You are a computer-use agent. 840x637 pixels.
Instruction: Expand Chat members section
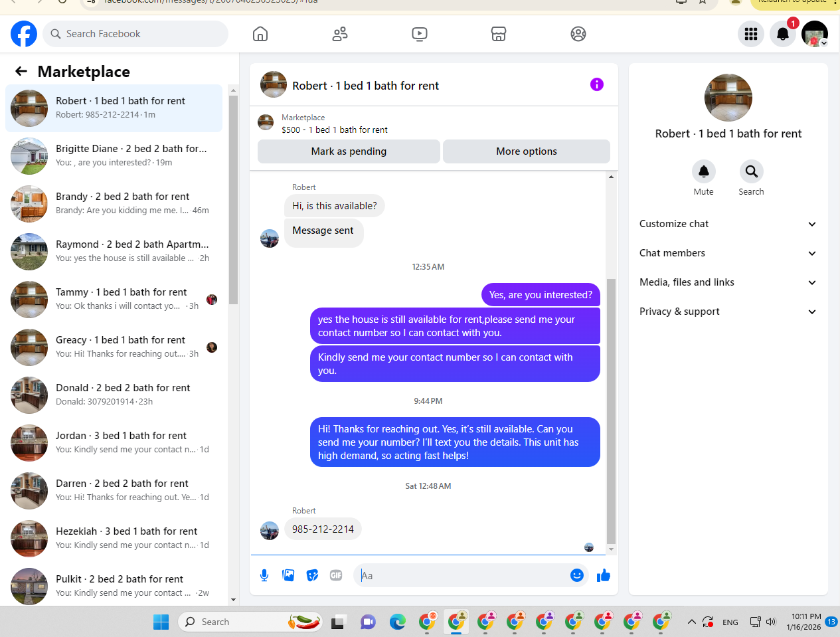click(x=728, y=253)
